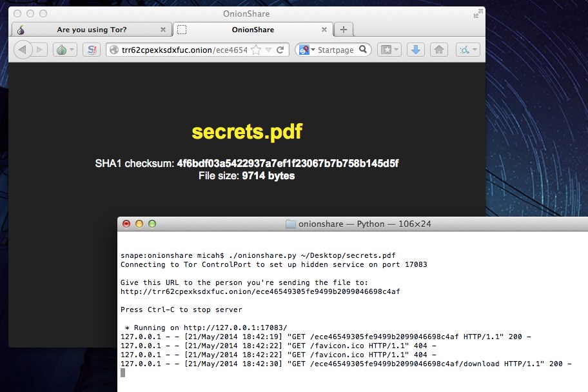Click 'Connecting to Tor ControlPort' line
Image resolution: width=588 pixels, height=392 pixels.
pos(274,264)
